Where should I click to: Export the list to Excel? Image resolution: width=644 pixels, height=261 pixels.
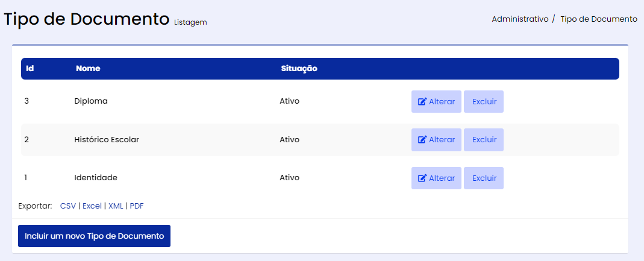92,206
